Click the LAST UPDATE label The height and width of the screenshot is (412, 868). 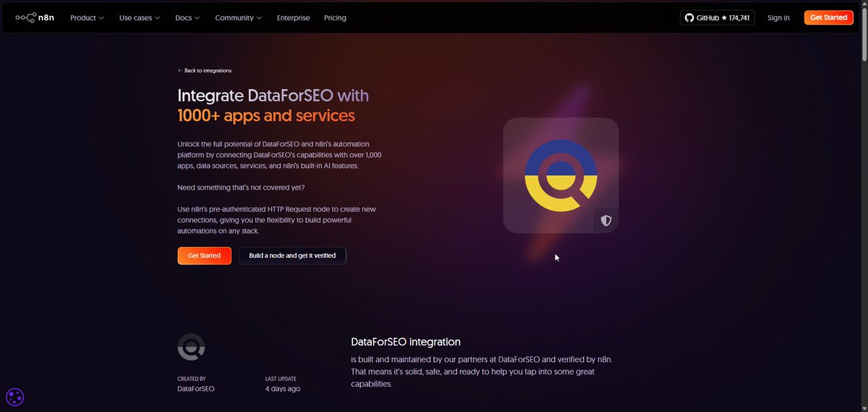[281, 379]
